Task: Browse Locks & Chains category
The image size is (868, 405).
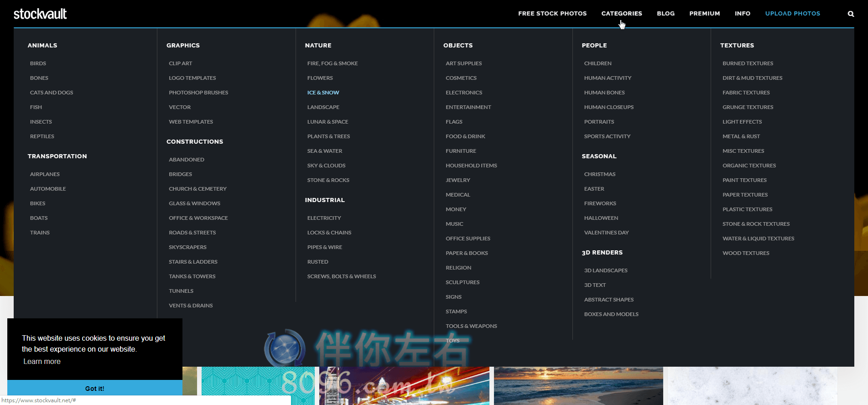Action: [329, 233]
